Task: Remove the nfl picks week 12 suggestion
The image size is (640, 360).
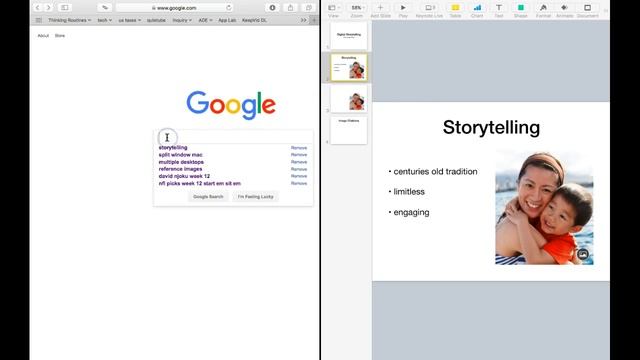Action: pyautogui.click(x=299, y=183)
